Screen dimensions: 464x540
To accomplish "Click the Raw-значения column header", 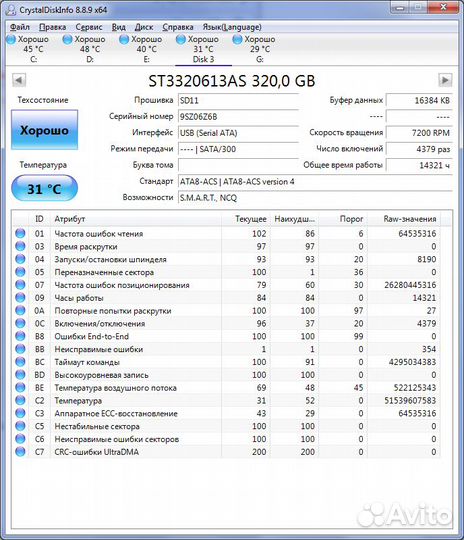I will [x=404, y=219].
